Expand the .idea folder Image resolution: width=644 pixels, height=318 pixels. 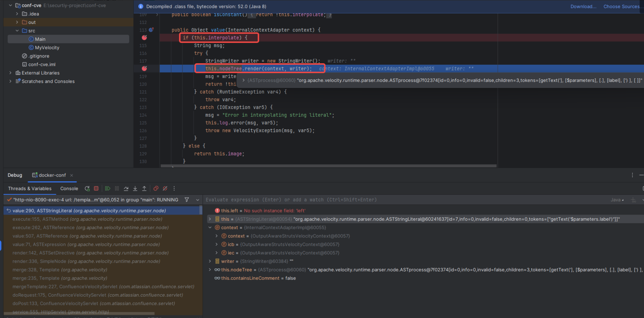pos(17,14)
